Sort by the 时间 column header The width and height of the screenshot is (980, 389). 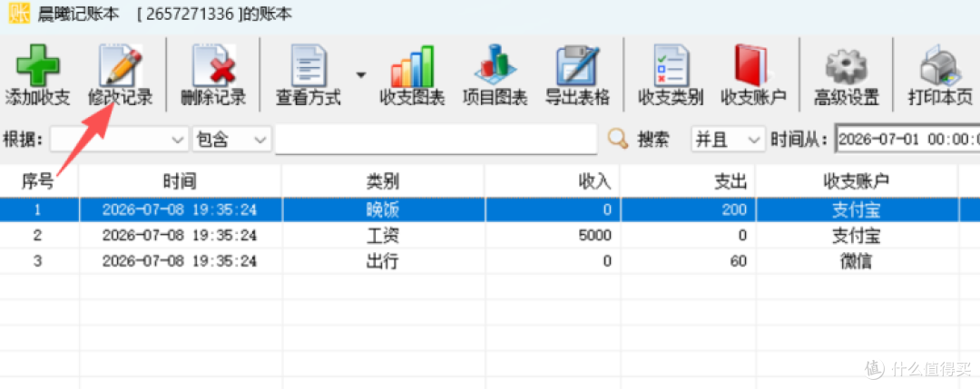(180, 181)
